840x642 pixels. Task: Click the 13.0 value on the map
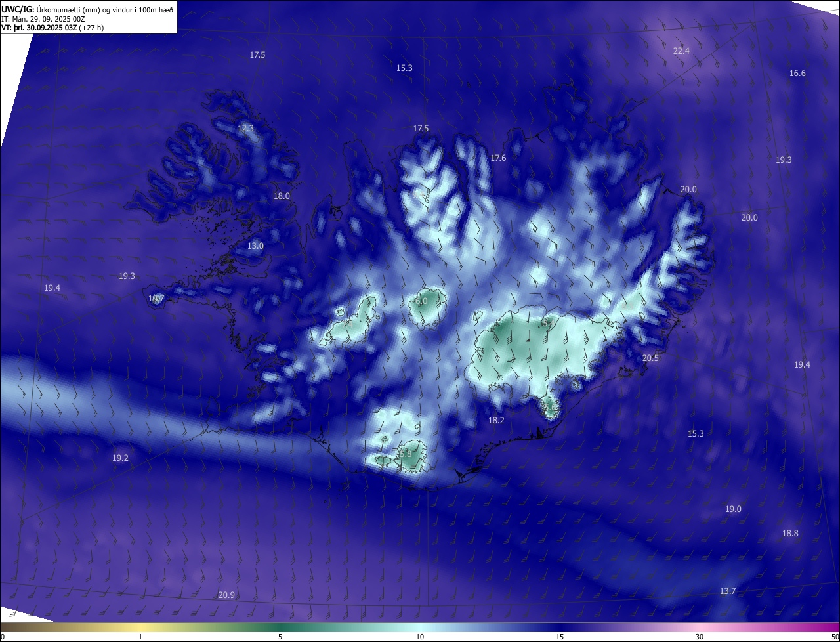click(255, 246)
